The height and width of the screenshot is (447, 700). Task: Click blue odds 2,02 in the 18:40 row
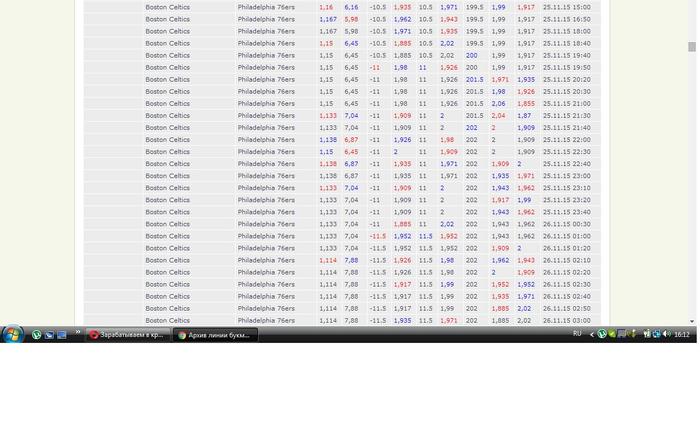coord(447,43)
